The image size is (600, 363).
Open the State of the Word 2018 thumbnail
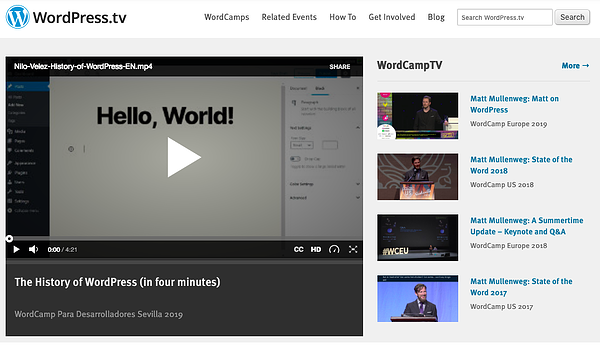coord(417,177)
